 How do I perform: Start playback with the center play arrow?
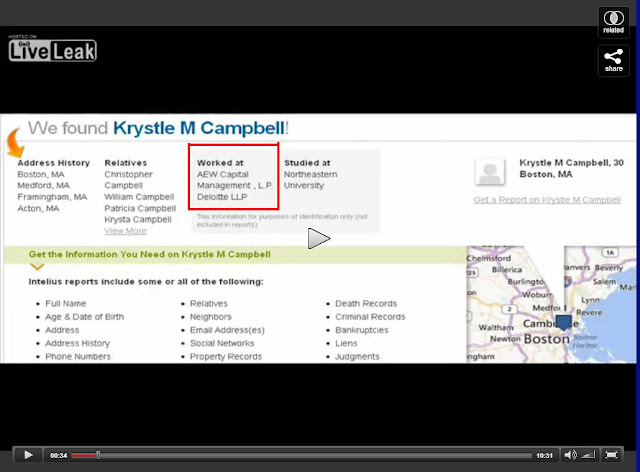pos(319,238)
